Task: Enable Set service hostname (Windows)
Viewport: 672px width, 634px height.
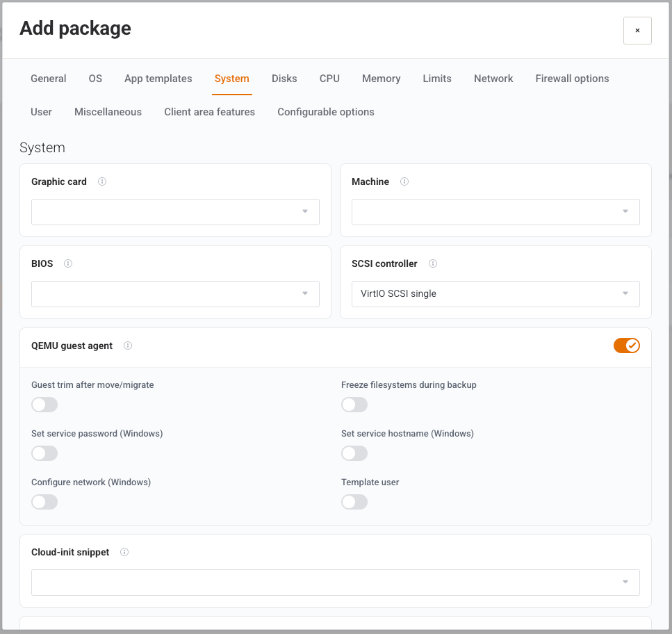Action: (354, 453)
